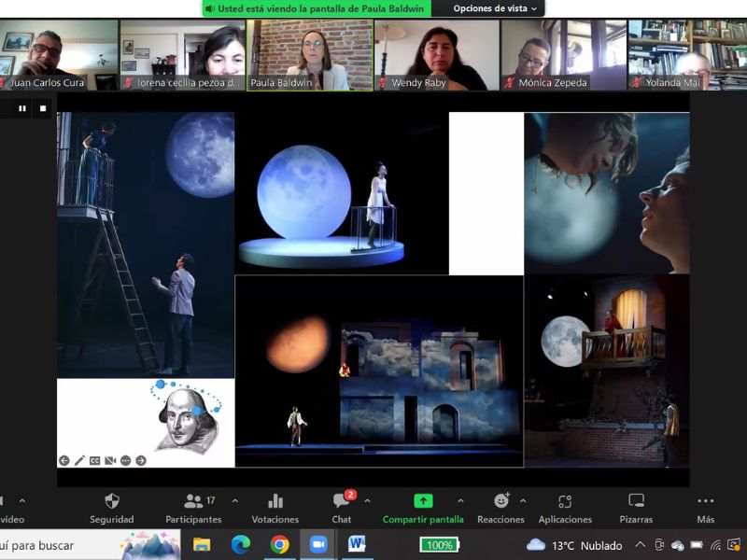The image size is (747, 560).
Task: Go to next slide arrow
Action: [x=141, y=460]
